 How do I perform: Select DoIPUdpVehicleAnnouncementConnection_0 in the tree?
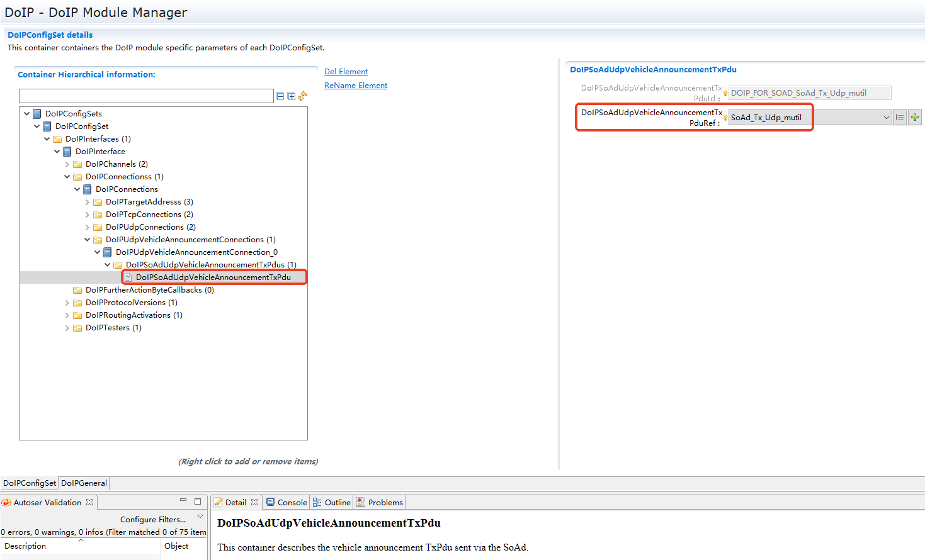pyautogui.click(x=196, y=252)
